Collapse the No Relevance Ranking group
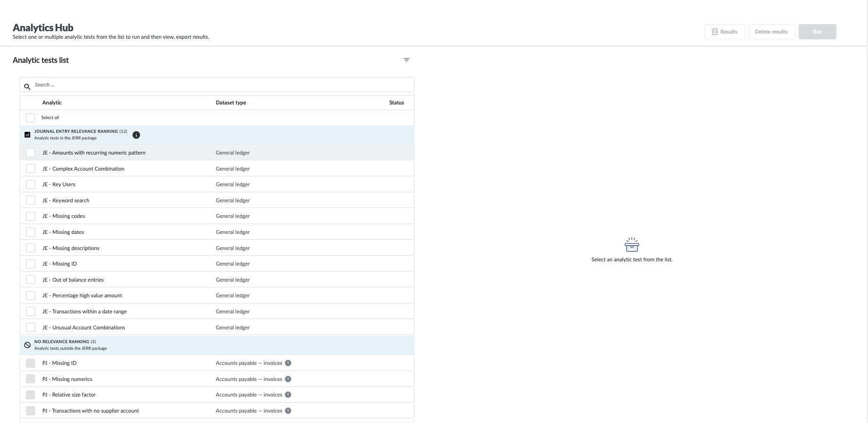This screenshot has width=868, height=423. 217,345
